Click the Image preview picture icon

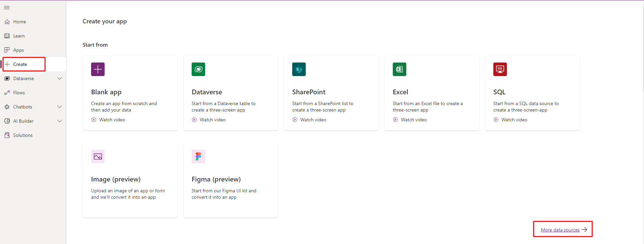[98, 156]
